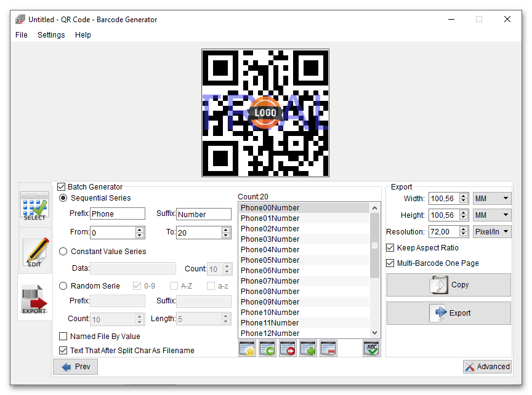Open the Height unit MM dropdown
Viewport: 532px width, 395px height.
[x=492, y=215]
